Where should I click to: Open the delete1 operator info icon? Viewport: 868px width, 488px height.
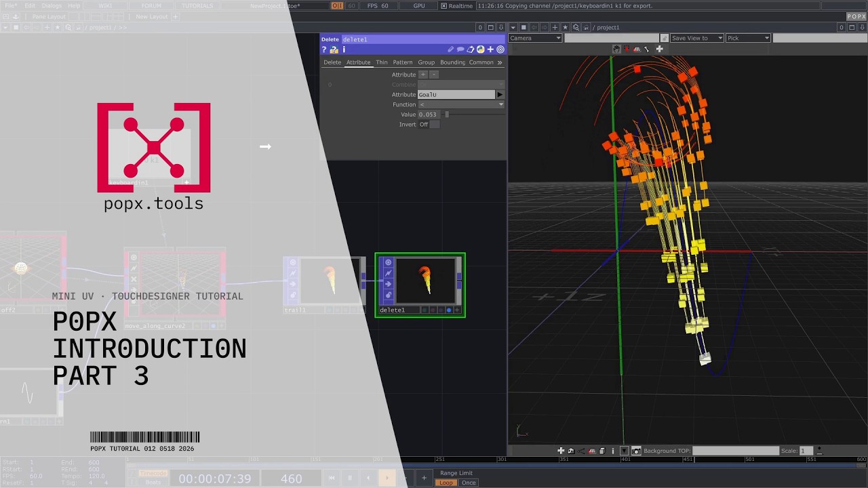click(344, 49)
